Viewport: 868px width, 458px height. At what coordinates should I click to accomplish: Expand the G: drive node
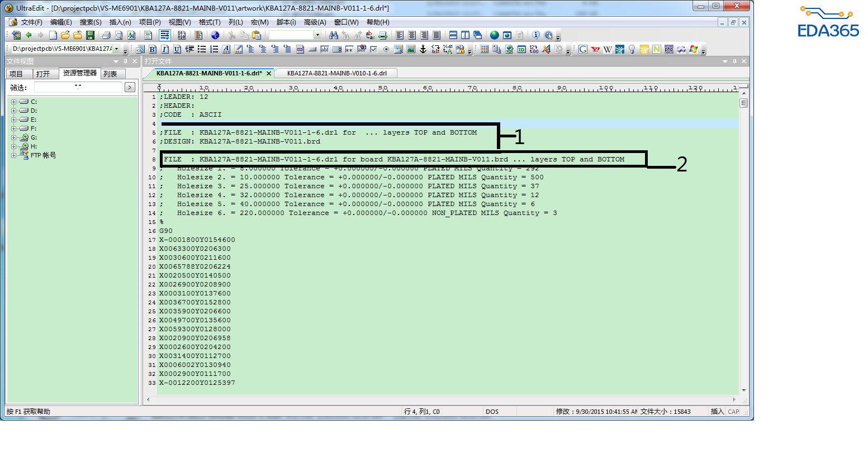(13, 137)
